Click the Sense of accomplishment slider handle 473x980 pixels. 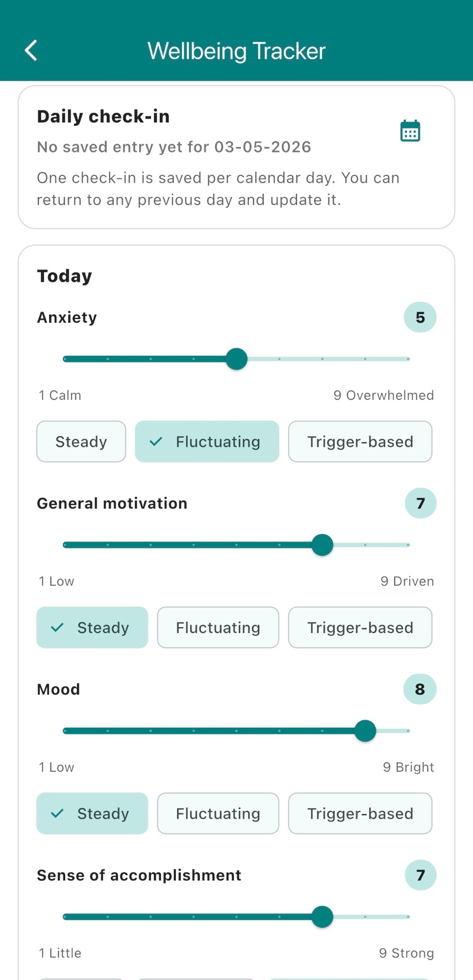(323, 917)
